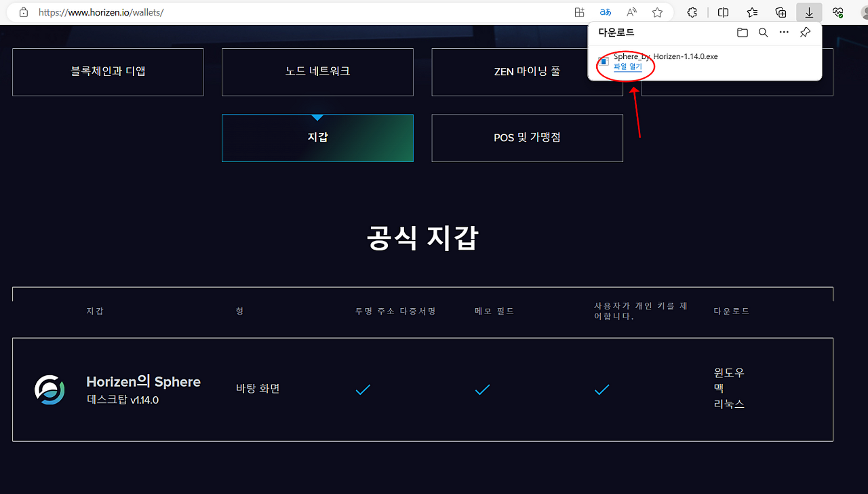The image size is (868, 494).
Task: Open more options for downloads
Action: 784,32
